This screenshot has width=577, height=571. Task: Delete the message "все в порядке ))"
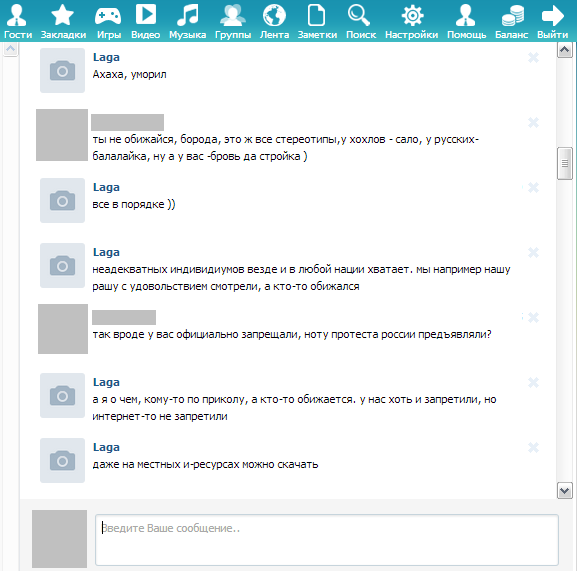click(x=533, y=188)
